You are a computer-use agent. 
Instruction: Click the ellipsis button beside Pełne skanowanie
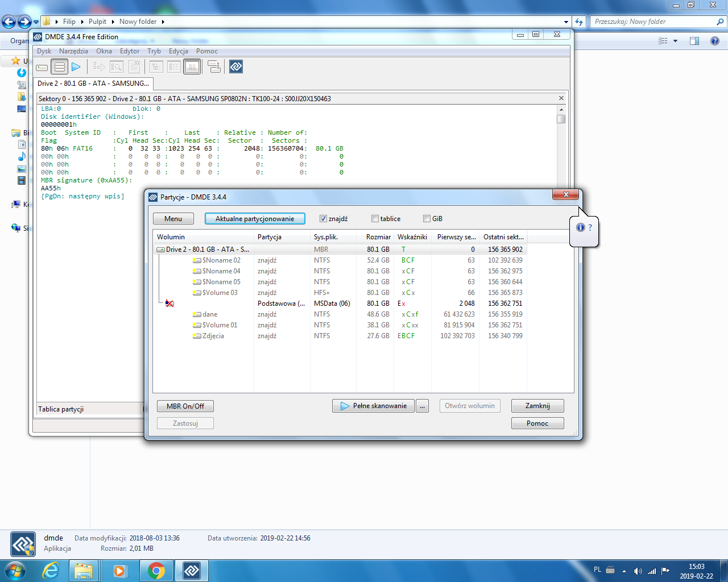point(423,406)
